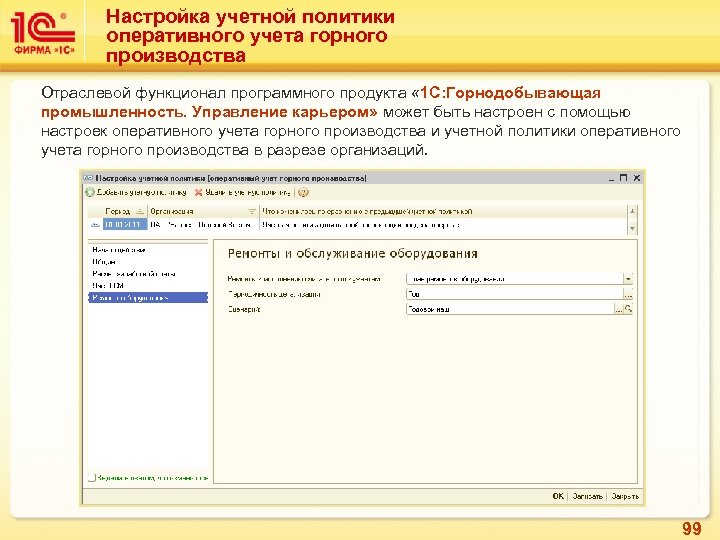The image size is (720, 540).
Task: Open the Учет ГСМ section
Action: coord(108,286)
